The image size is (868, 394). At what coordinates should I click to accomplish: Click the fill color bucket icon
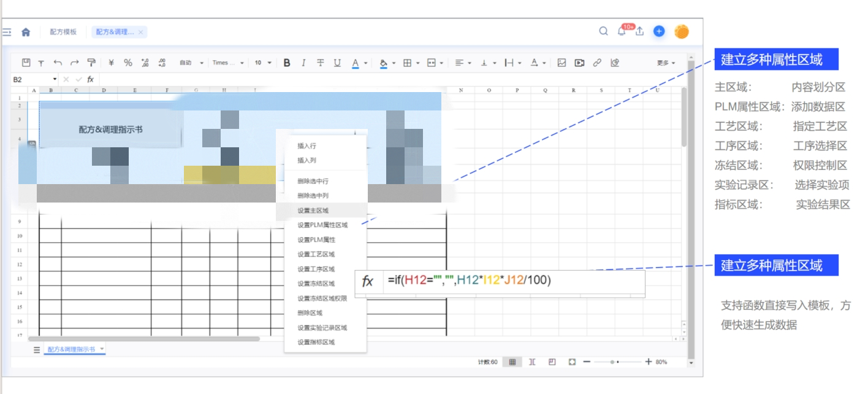384,63
